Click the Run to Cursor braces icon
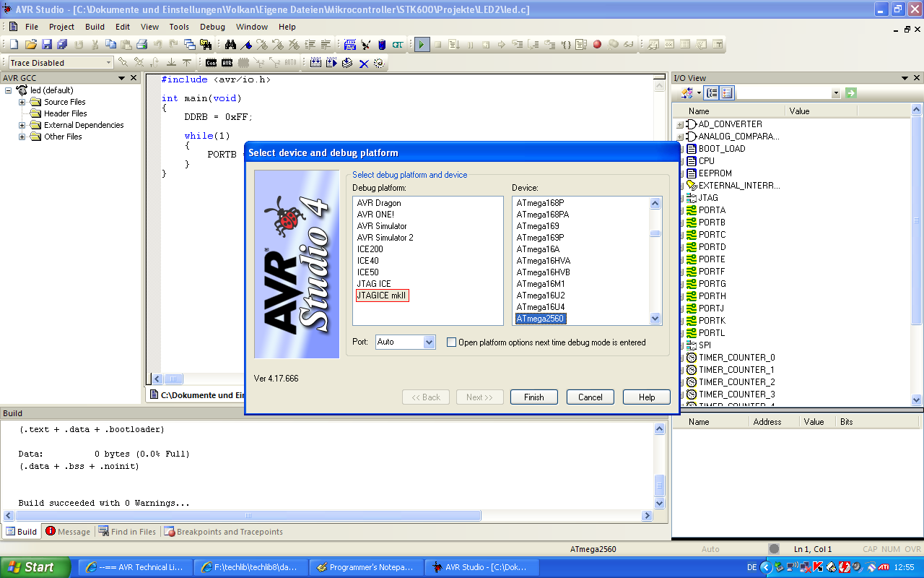The height and width of the screenshot is (578, 924). (x=565, y=44)
